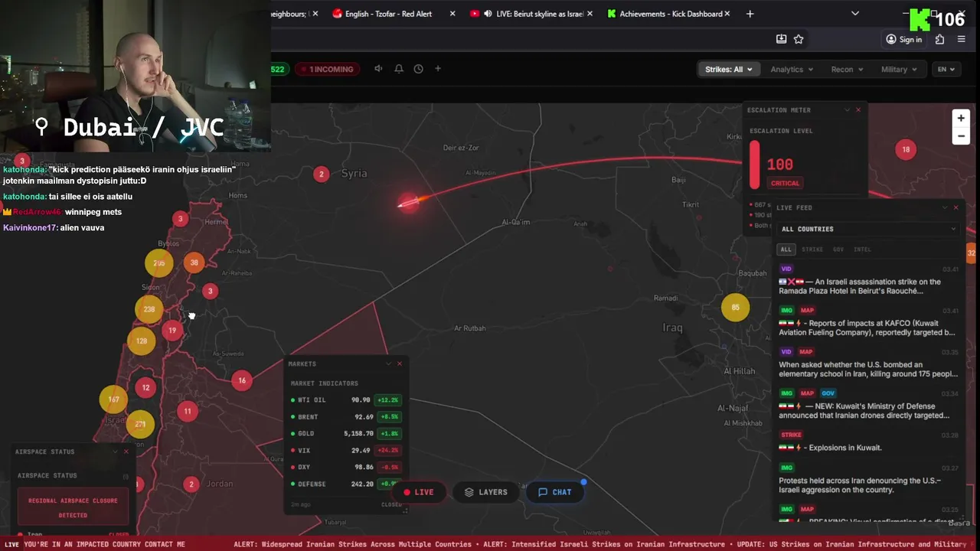This screenshot has width=980, height=551.
Task: Filter live feed to INTEL items
Action: 862,249
